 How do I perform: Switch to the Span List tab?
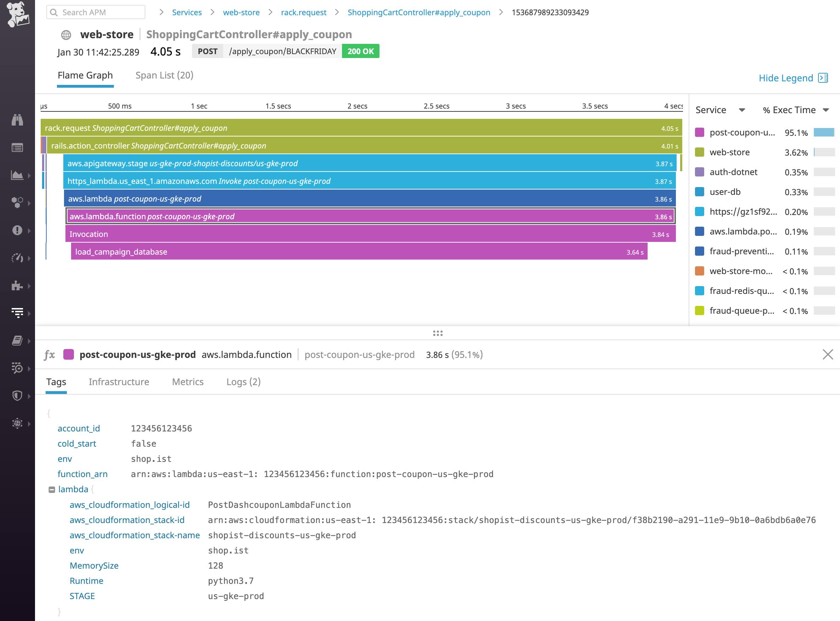tap(164, 75)
